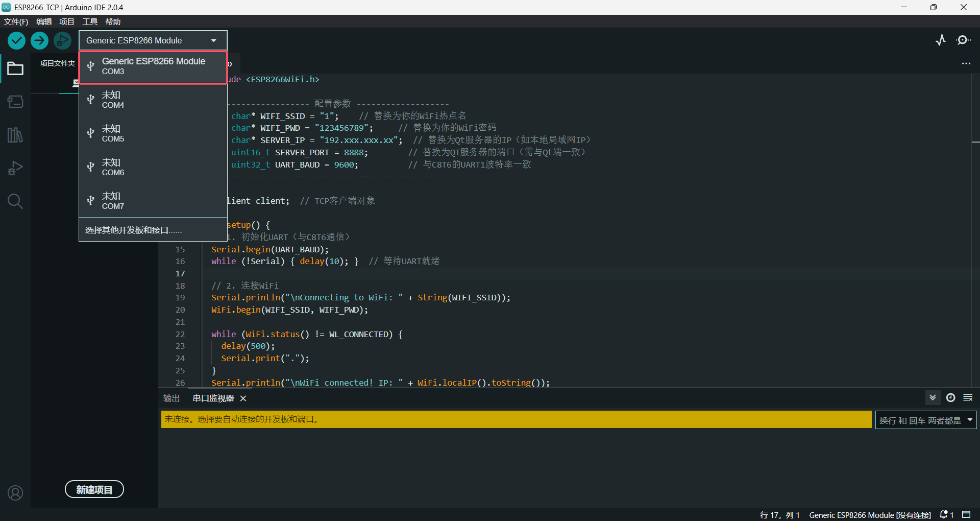The width and height of the screenshot is (980, 521).
Task: Select the 未知 COM7 port
Action: point(153,201)
